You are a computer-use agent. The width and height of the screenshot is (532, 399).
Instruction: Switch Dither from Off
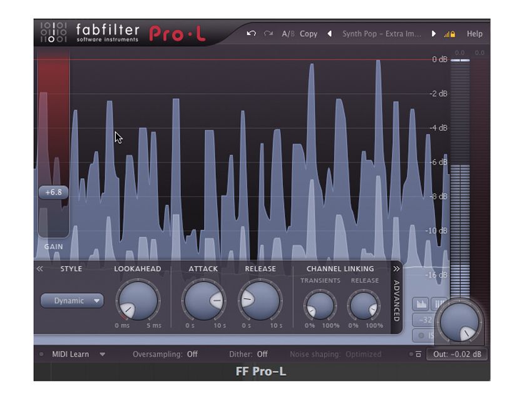pyautogui.click(x=261, y=354)
